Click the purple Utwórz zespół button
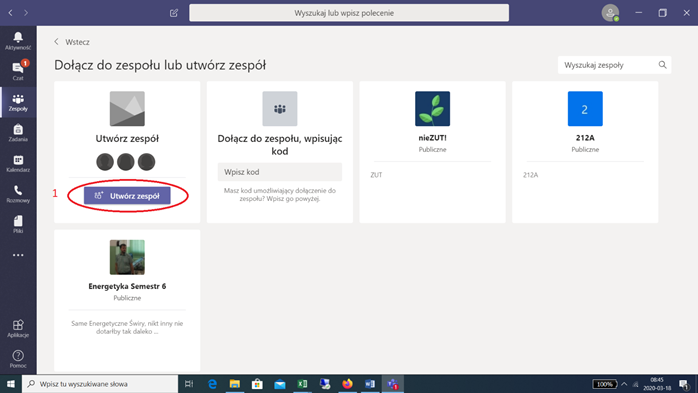This screenshot has height=393, width=698. pyautogui.click(x=127, y=196)
